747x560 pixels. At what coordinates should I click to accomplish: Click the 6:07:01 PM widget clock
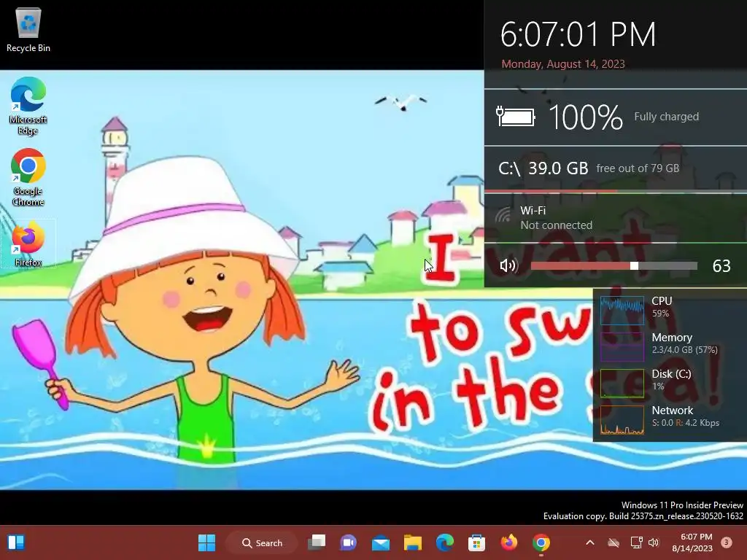pos(578,34)
